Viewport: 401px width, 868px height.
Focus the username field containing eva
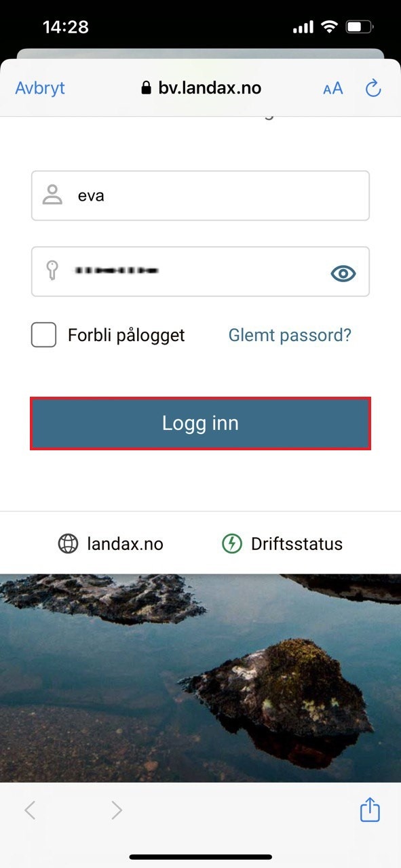[200, 195]
